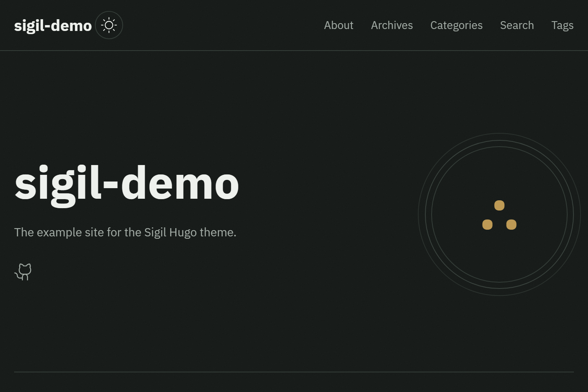
Task: Toggle the light/dark theme sun icon
Action: (109, 25)
